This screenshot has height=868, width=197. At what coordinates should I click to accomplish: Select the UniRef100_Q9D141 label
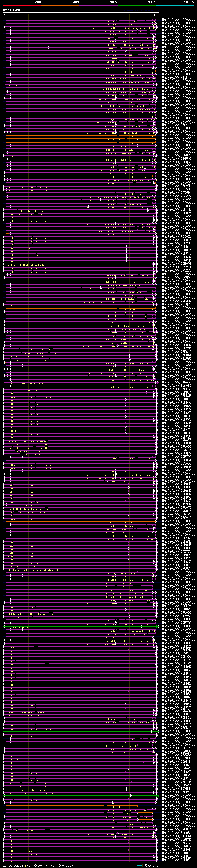tap(177, 538)
